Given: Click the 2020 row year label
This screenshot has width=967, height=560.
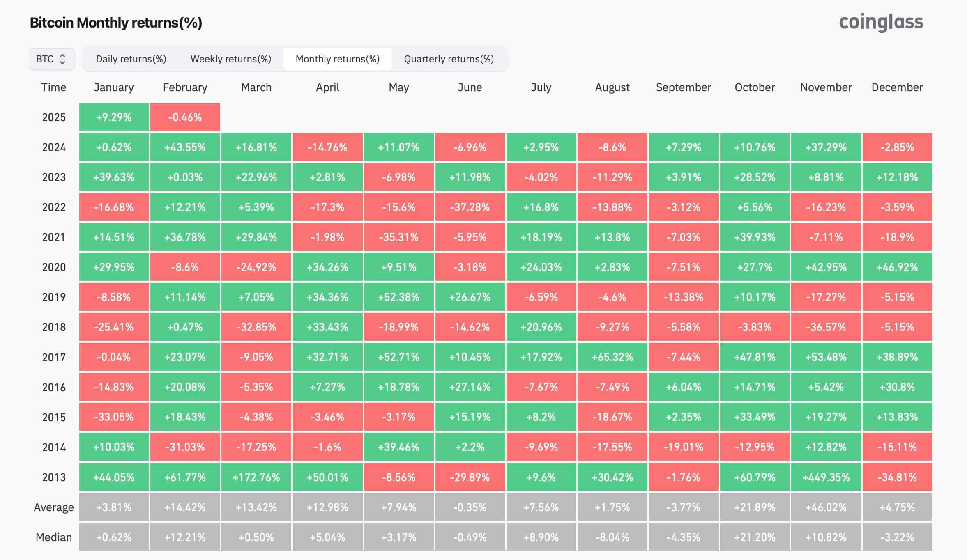Looking at the screenshot, I should (x=54, y=267).
